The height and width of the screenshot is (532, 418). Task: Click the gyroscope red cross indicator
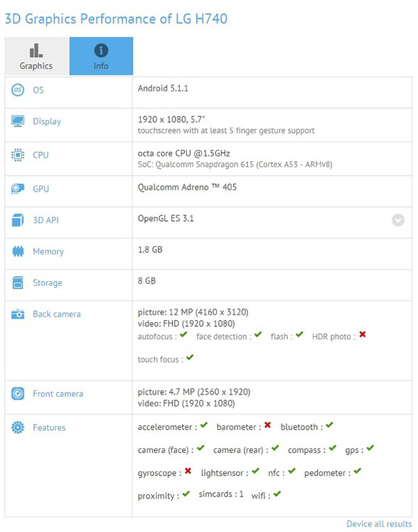pos(188,471)
